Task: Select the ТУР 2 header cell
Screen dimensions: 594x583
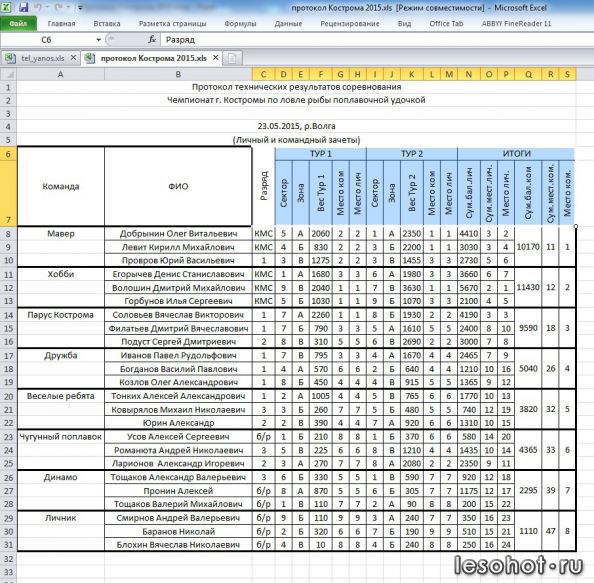Action: point(412,154)
